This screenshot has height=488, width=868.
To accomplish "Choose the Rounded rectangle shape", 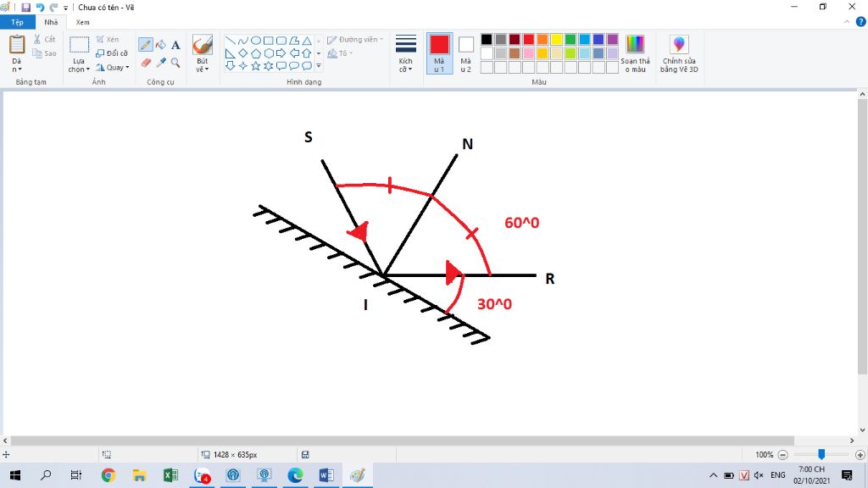I will 281,41.
